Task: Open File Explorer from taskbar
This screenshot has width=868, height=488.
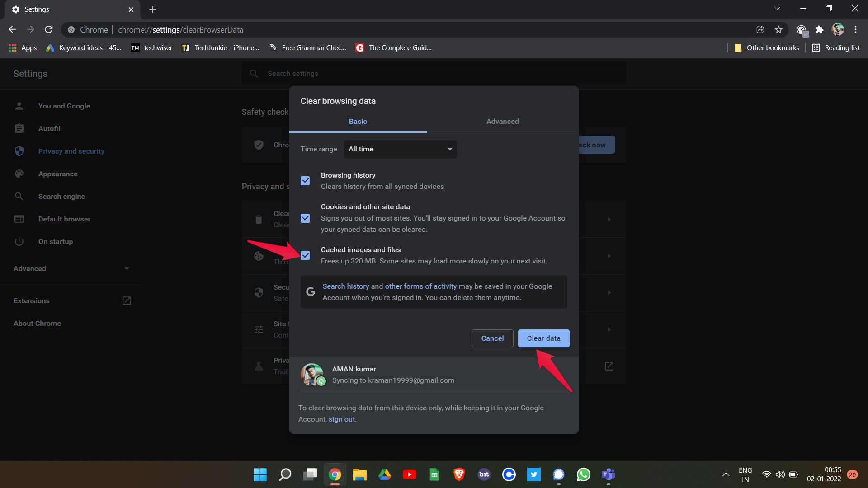Action: tap(359, 474)
